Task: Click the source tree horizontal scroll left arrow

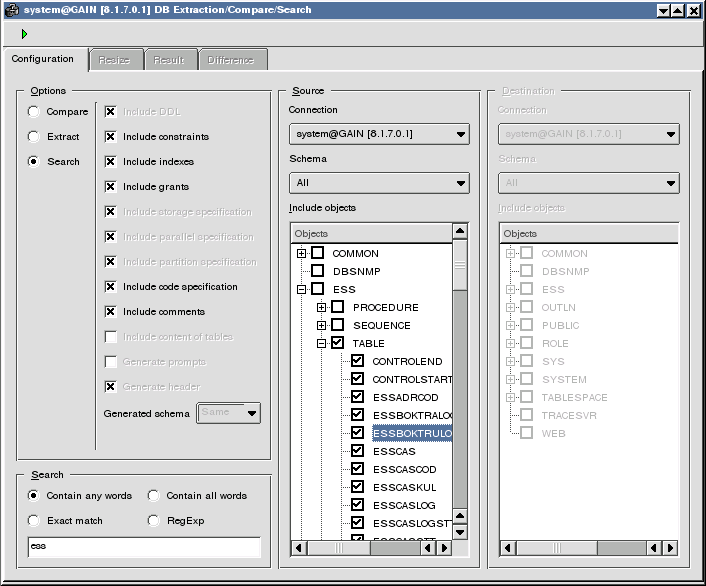Action: point(299,548)
